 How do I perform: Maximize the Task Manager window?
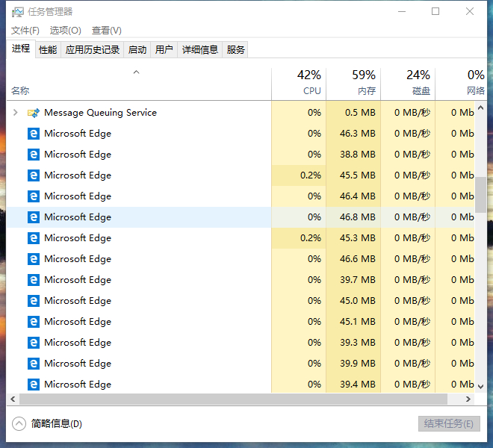[x=435, y=11]
